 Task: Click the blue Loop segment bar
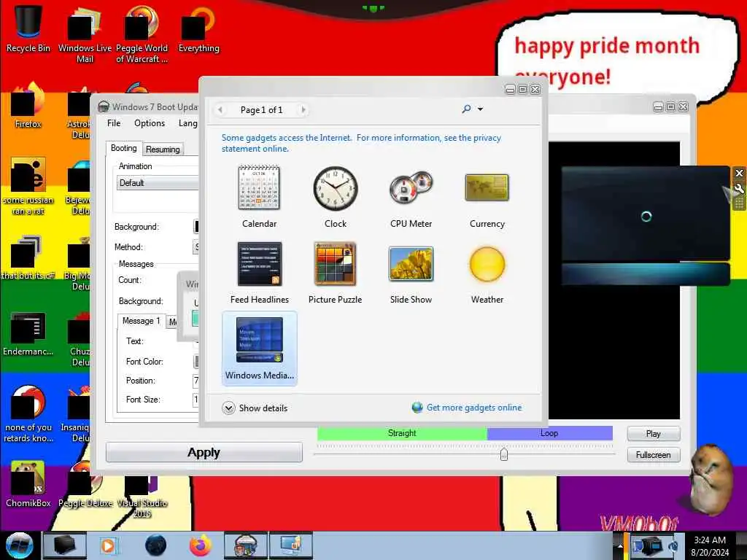tap(550, 433)
